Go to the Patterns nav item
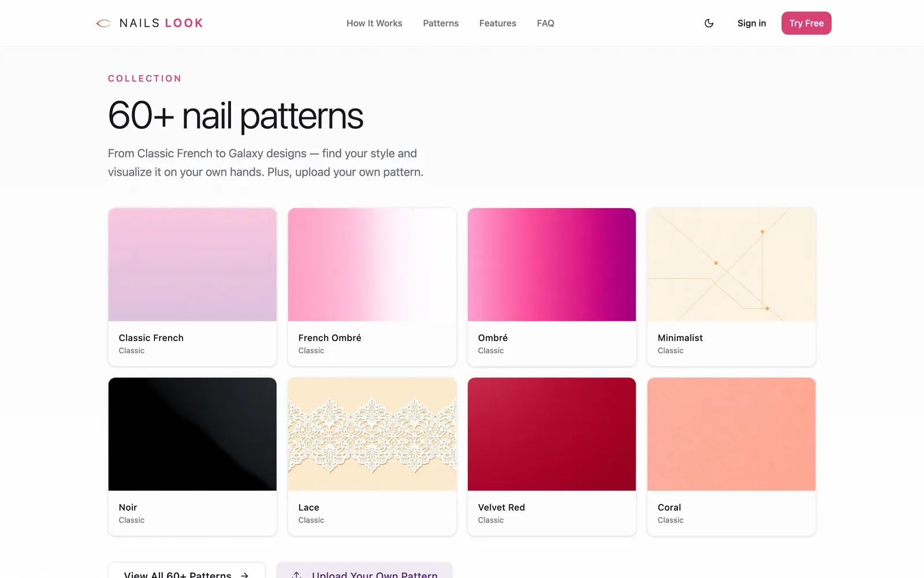The image size is (924, 578). pos(441,23)
